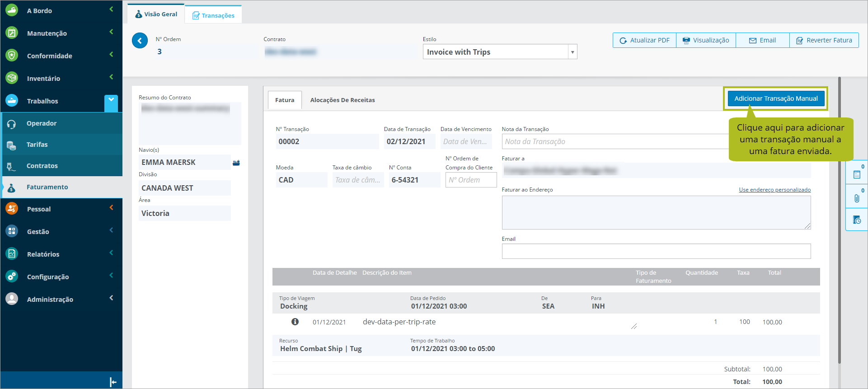Click Adicionar Transação Manual button
The height and width of the screenshot is (389, 868).
[775, 98]
